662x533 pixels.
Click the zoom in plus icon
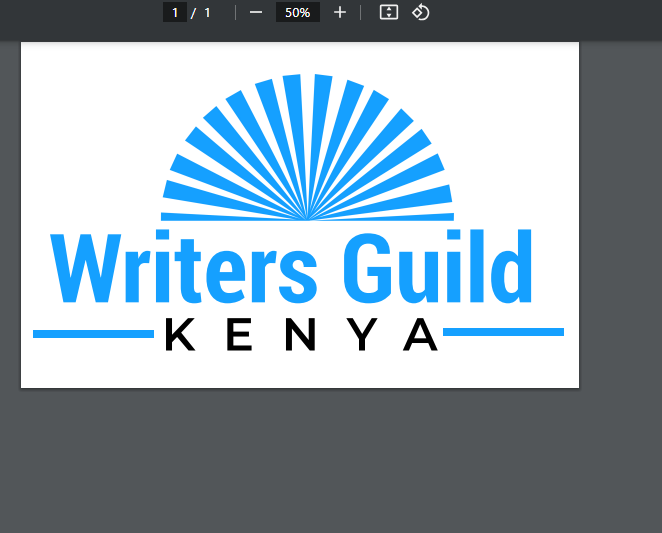(340, 13)
